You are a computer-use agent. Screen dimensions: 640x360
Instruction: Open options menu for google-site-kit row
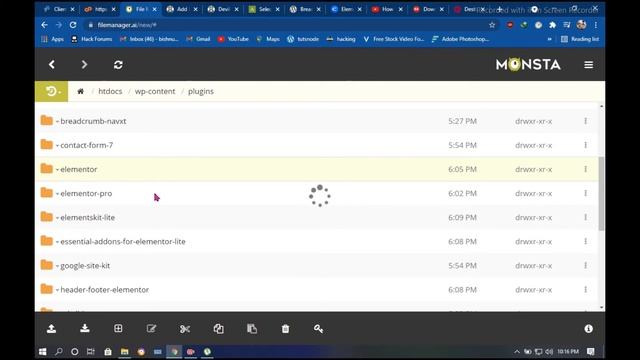point(585,265)
